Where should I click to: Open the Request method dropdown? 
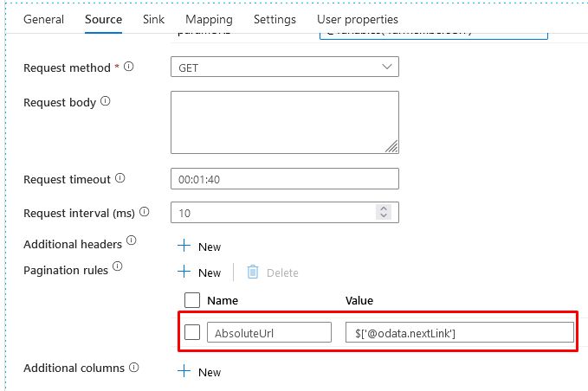pyautogui.click(x=285, y=67)
